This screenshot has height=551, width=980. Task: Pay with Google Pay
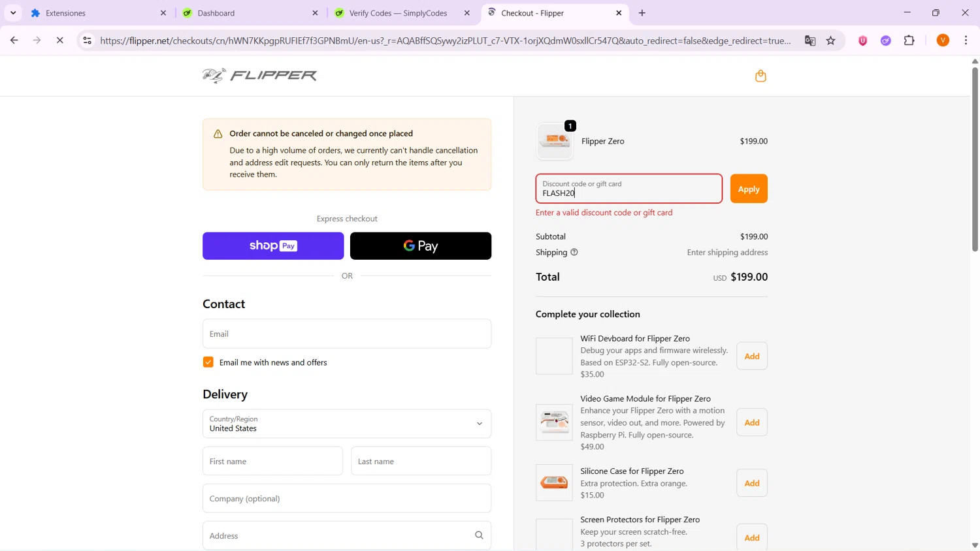tap(421, 246)
